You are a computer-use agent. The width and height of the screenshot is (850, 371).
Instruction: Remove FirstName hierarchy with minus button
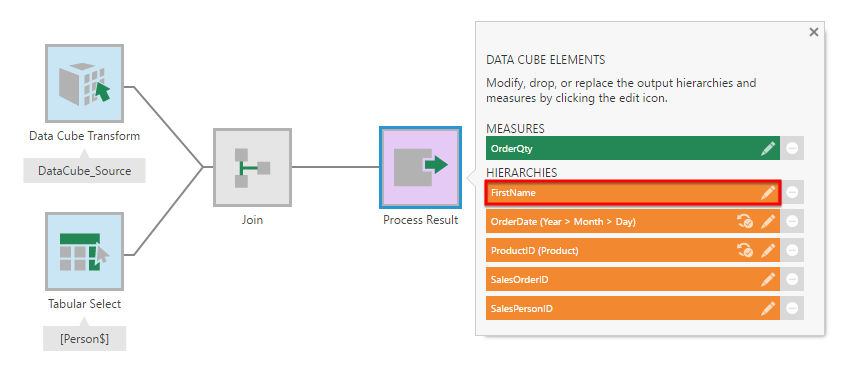coord(792,192)
